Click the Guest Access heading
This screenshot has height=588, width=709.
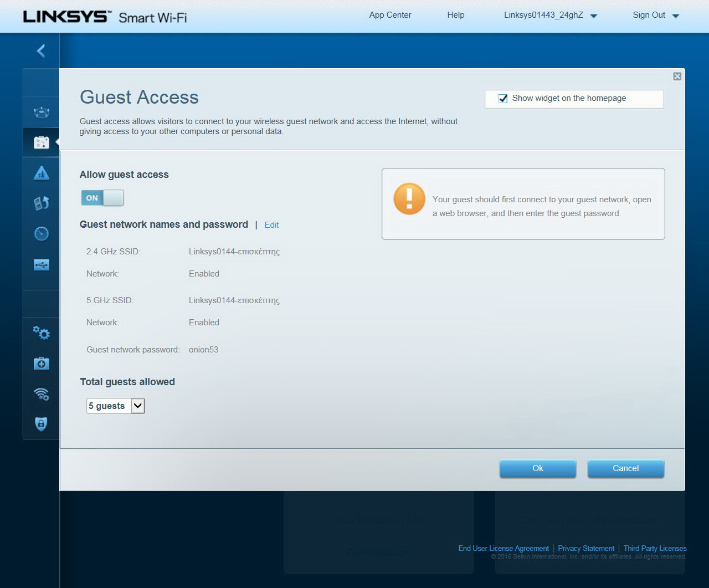139,97
